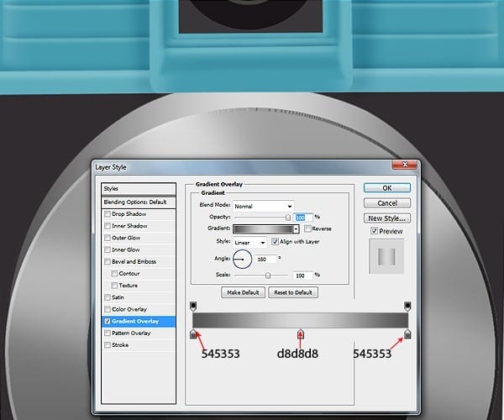Click the Angle value field
Image resolution: width=504 pixels, height=420 pixels.
[265, 259]
